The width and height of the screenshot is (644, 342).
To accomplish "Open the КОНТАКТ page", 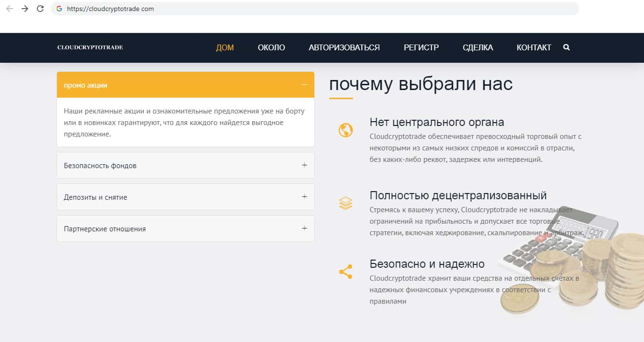I will [533, 47].
